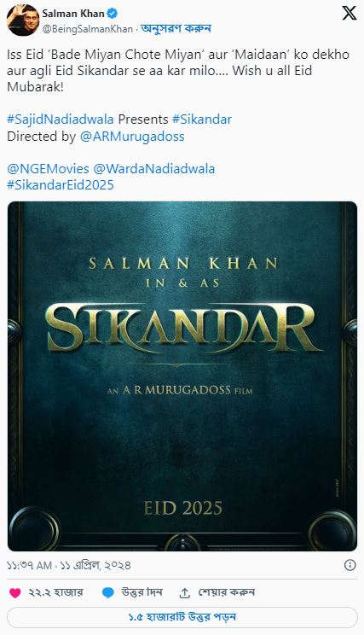Click the tweet timestamp 11:37 AM

coord(30,565)
